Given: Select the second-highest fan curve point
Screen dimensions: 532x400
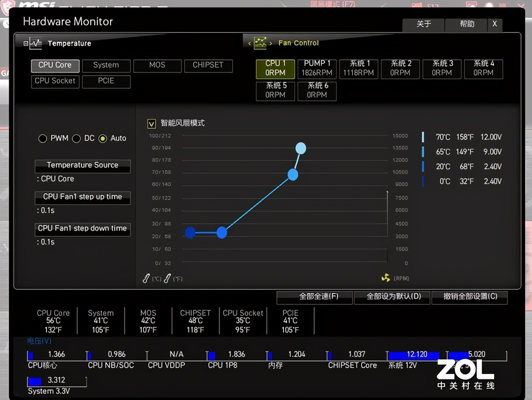Looking at the screenshot, I should (293, 175).
